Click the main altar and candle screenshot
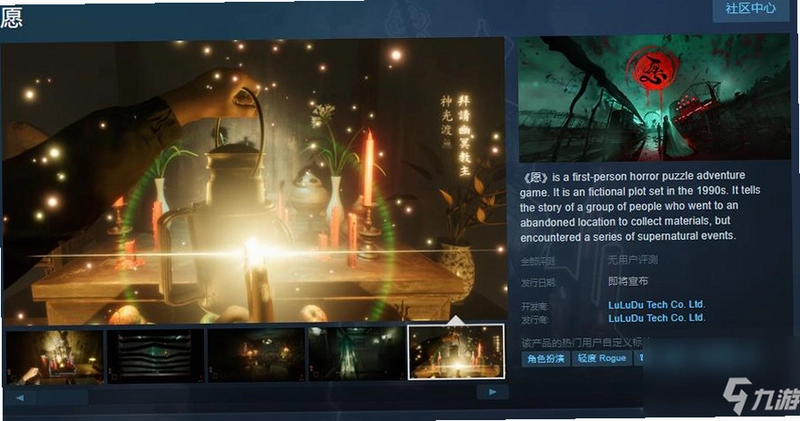Viewport: 800px width, 421px height. tap(254, 181)
